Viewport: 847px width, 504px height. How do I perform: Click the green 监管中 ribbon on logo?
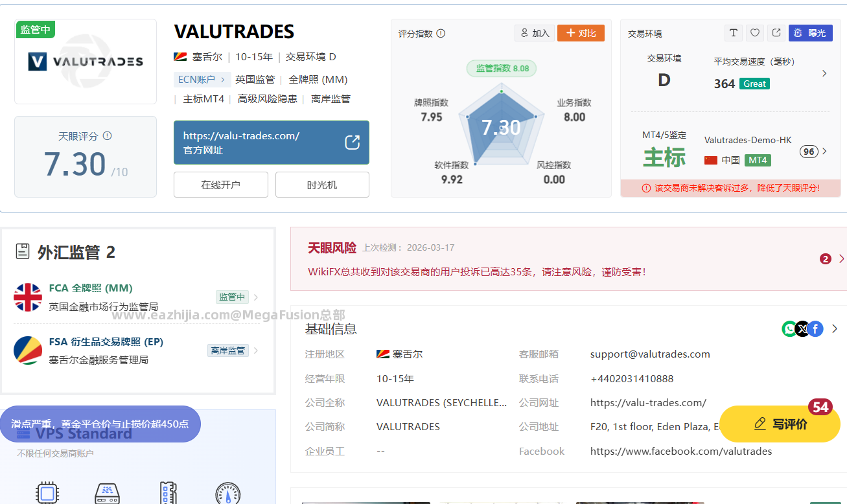(35, 29)
